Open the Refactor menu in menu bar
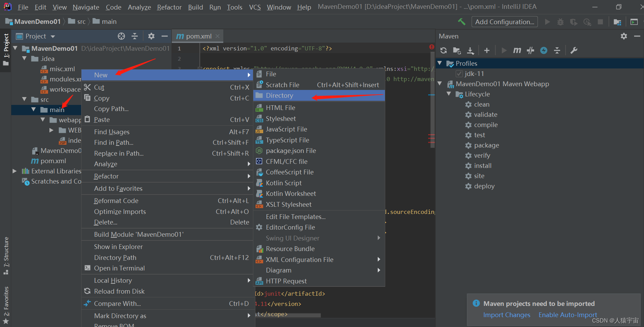Viewport: 644px width, 327px height. point(169,7)
